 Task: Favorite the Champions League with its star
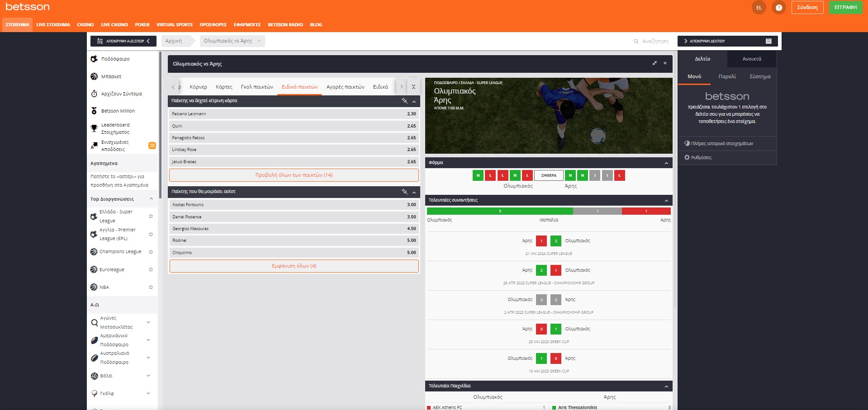(x=150, y=252)
